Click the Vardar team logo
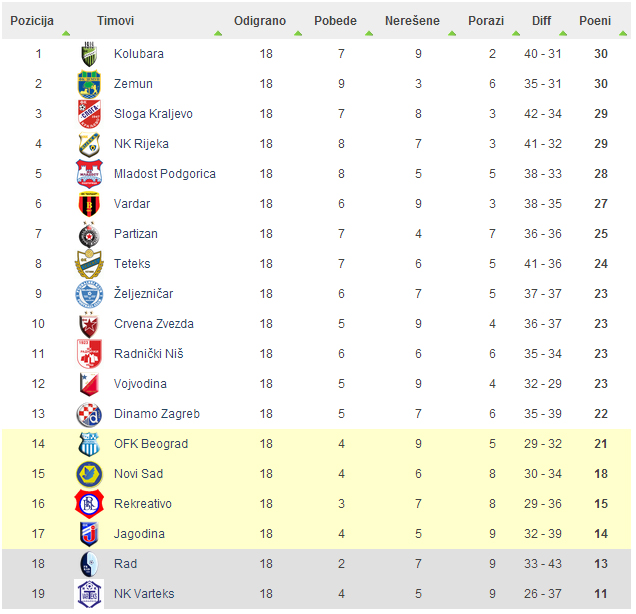 click(x=89, y=204)
